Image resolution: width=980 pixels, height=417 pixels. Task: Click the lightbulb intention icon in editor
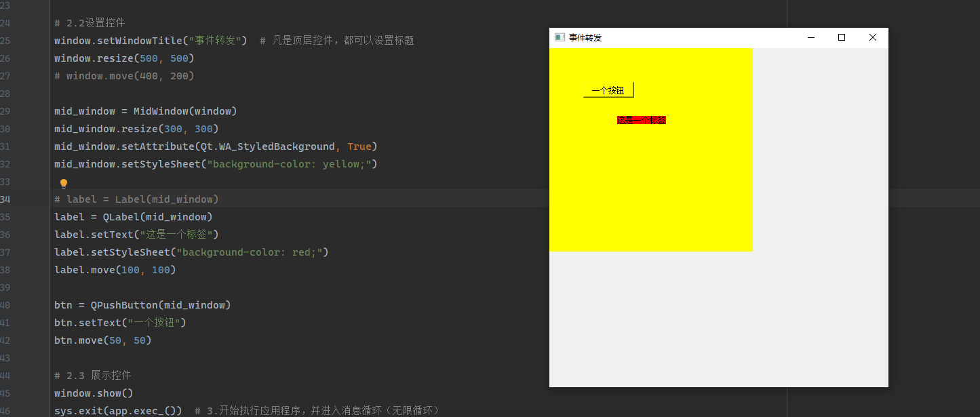64,183
